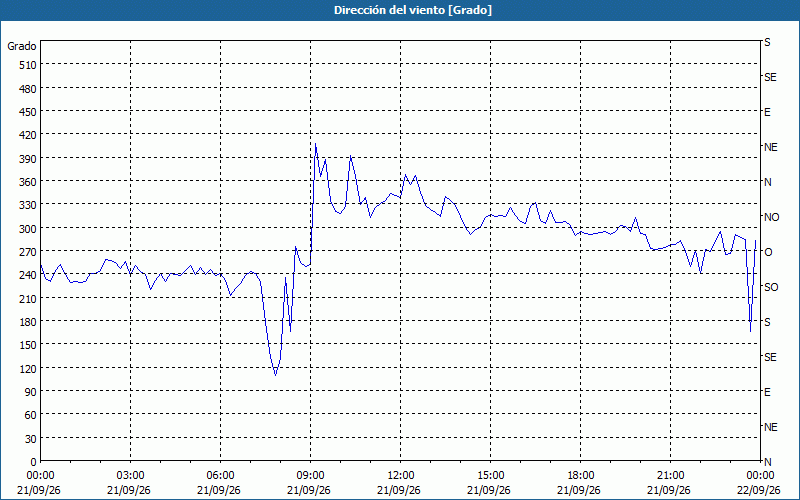Click the 180 degree label on left axis
This screenshot has height=500, width=800.
pos(29,322)
